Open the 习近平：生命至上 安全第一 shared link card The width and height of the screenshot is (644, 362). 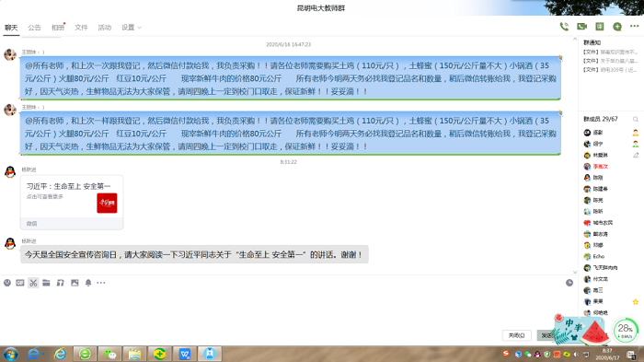click(x=72, y=203)
